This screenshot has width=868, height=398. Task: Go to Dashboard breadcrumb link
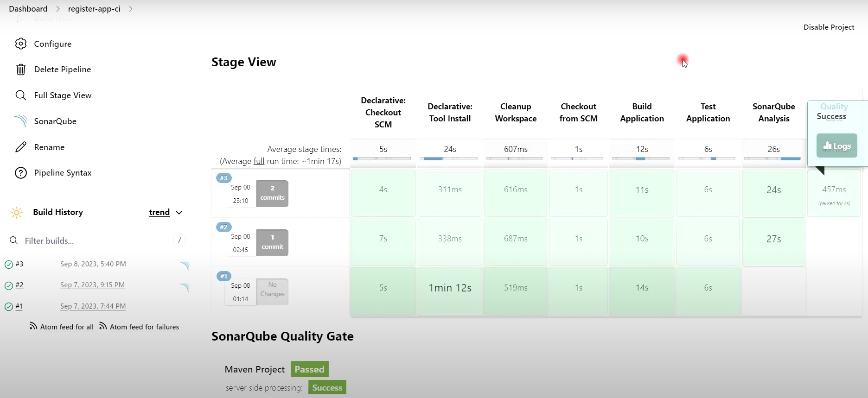28,9
